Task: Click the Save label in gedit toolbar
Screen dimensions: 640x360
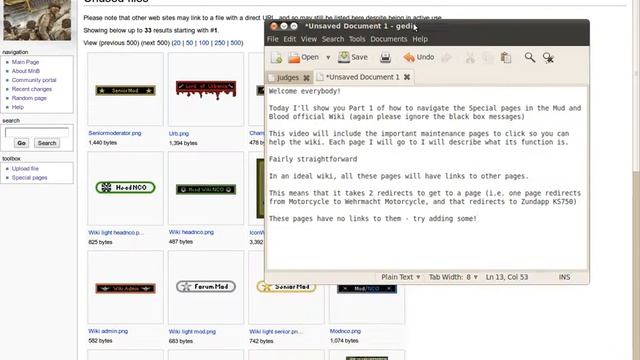Action: tap(359, 58)
